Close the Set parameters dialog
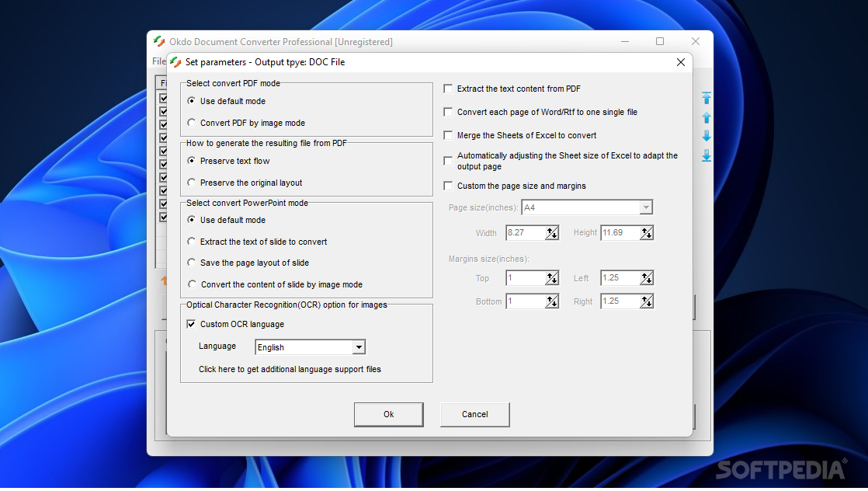This screenshot has height=491, width=868. click(681, 62)
